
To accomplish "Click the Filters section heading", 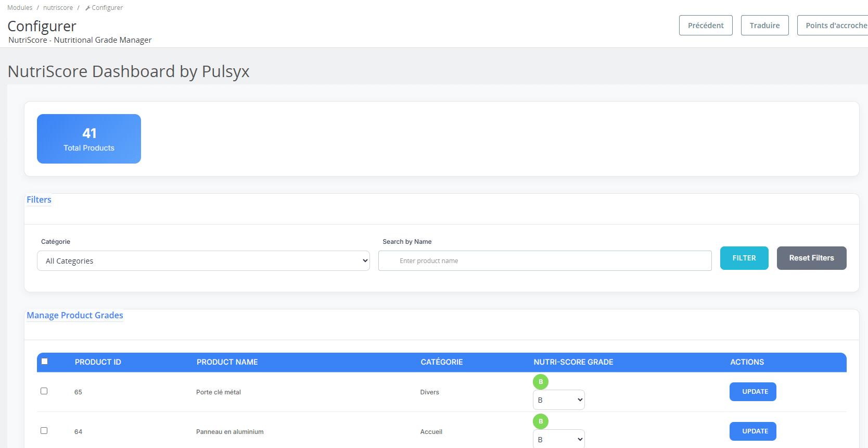I will [39, 200].
